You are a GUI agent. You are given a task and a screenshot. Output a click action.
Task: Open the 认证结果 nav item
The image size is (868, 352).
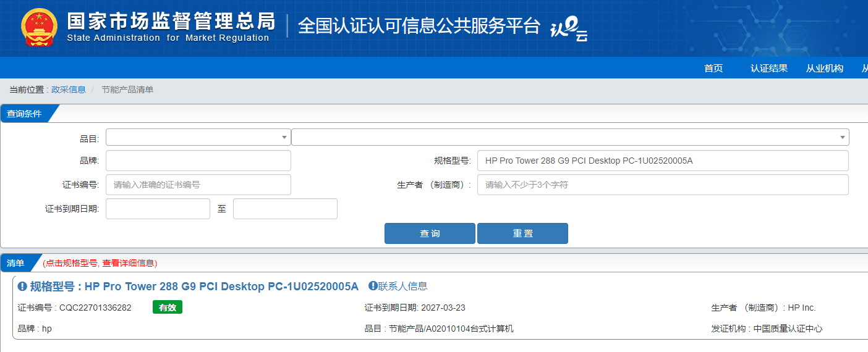pyautogui.click(x=769, y=68)
